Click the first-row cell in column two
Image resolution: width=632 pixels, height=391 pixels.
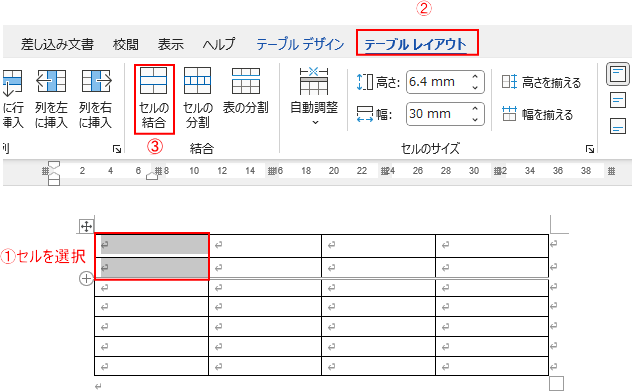pos(265,245)
